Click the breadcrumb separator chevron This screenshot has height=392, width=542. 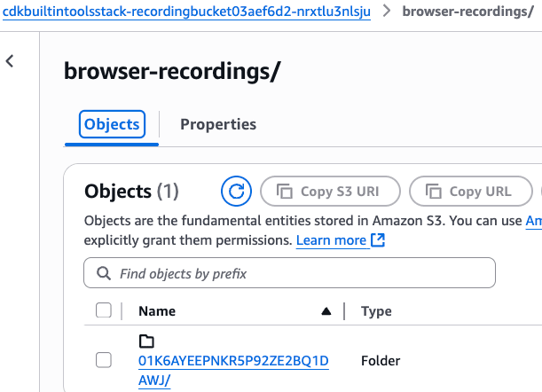387,11
